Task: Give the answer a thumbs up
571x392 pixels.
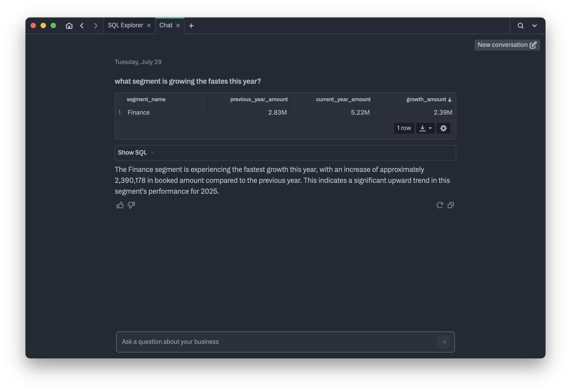Action: 120,205
